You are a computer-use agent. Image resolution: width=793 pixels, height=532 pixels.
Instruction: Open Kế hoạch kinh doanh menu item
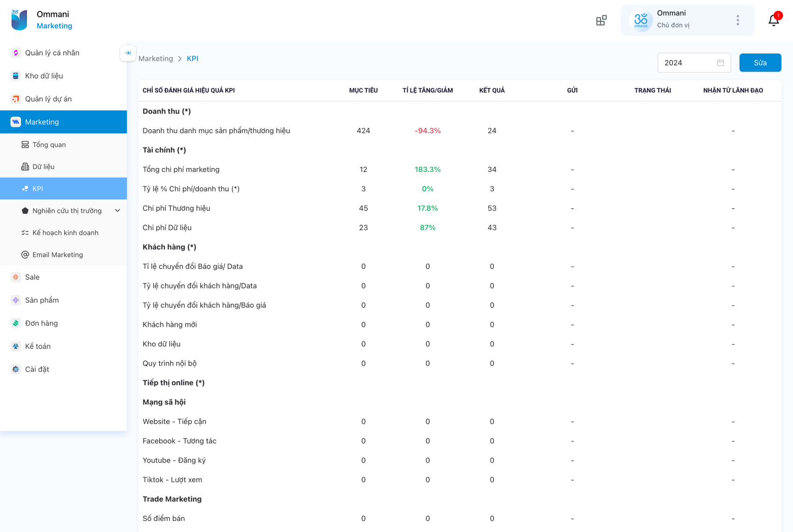65,233
